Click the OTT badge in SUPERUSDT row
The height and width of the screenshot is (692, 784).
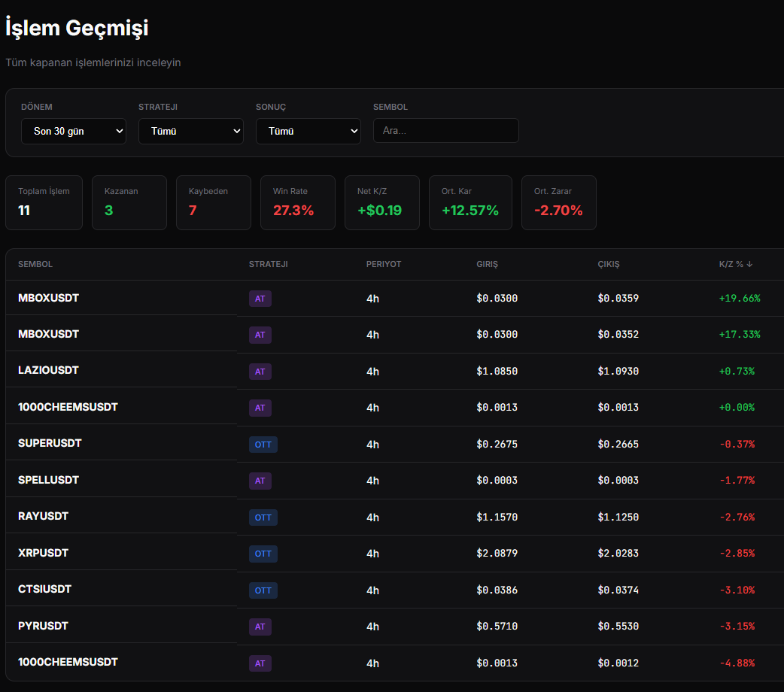[263, 445]
